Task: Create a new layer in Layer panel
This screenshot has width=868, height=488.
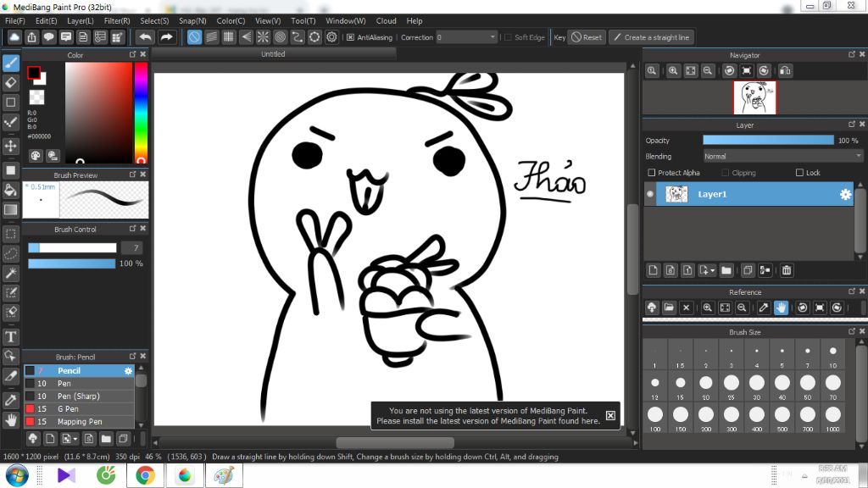Action: (x=654, y=270)
